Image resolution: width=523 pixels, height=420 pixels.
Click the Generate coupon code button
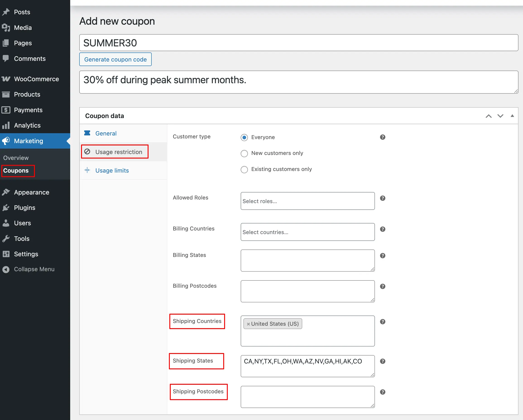(x=115, y=59)
